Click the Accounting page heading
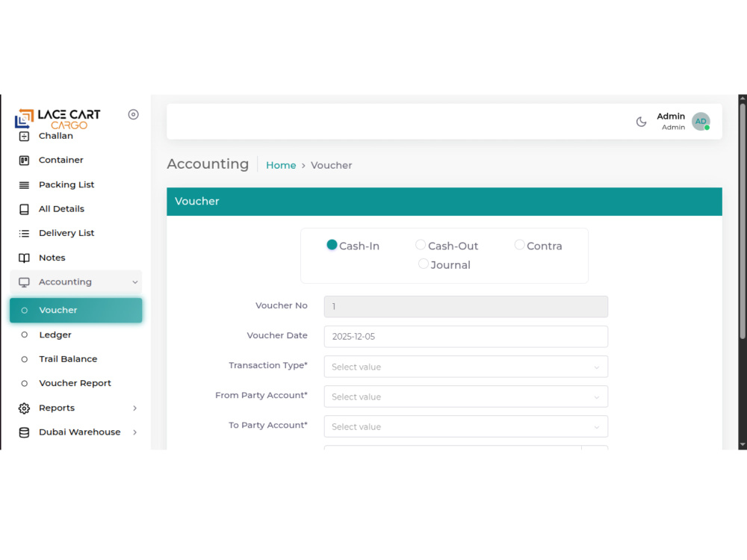Image resolution: width=747 pixels, height=560 pixels. point(208,164)
